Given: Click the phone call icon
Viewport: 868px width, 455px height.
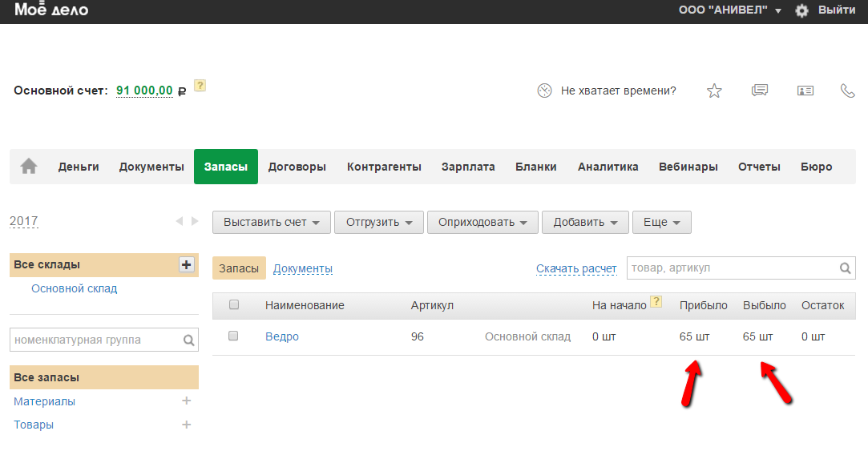Looking at the screenshot, I should [x=847, y=91].
